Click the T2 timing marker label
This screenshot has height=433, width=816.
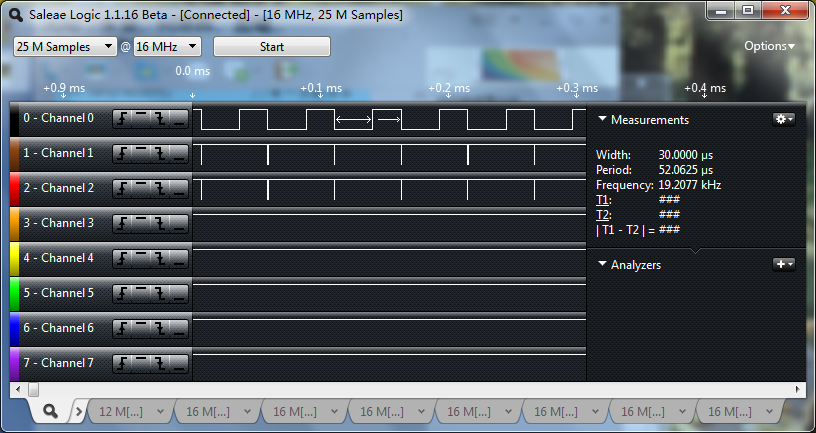[603, 215]
